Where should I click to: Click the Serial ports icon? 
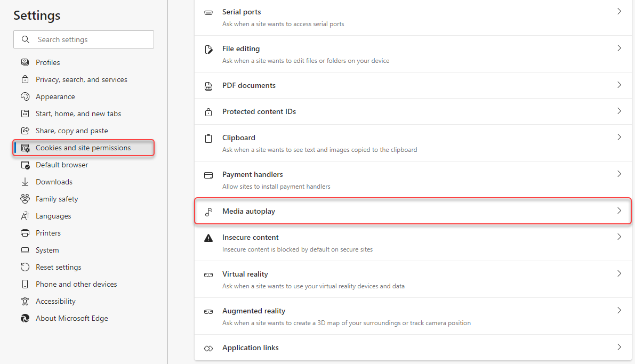[208, 11]
